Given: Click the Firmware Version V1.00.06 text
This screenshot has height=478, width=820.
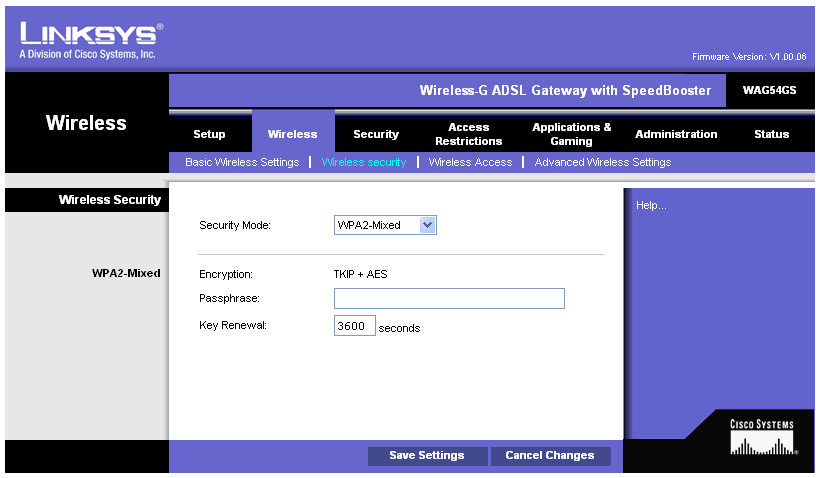Looking at the screenshot, I should click(x=749, y=56).
